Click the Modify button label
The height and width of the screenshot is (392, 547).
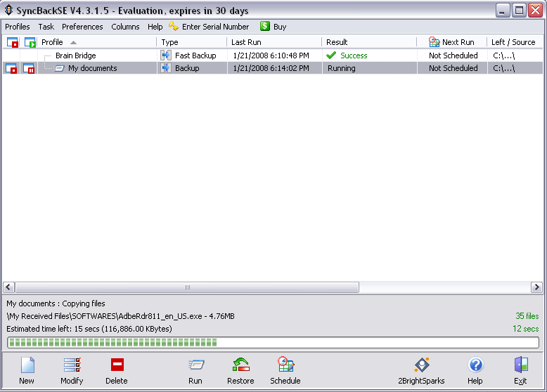tap(72, 381)
